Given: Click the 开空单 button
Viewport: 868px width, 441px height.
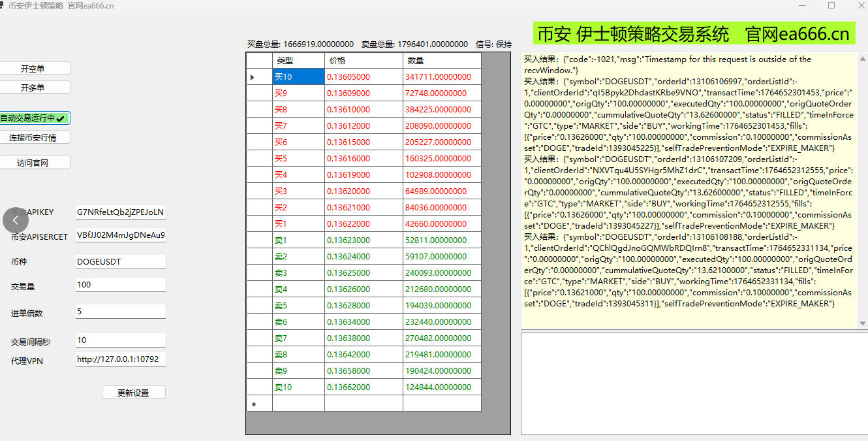Looking at the screenshot, I should coord(34,69).
